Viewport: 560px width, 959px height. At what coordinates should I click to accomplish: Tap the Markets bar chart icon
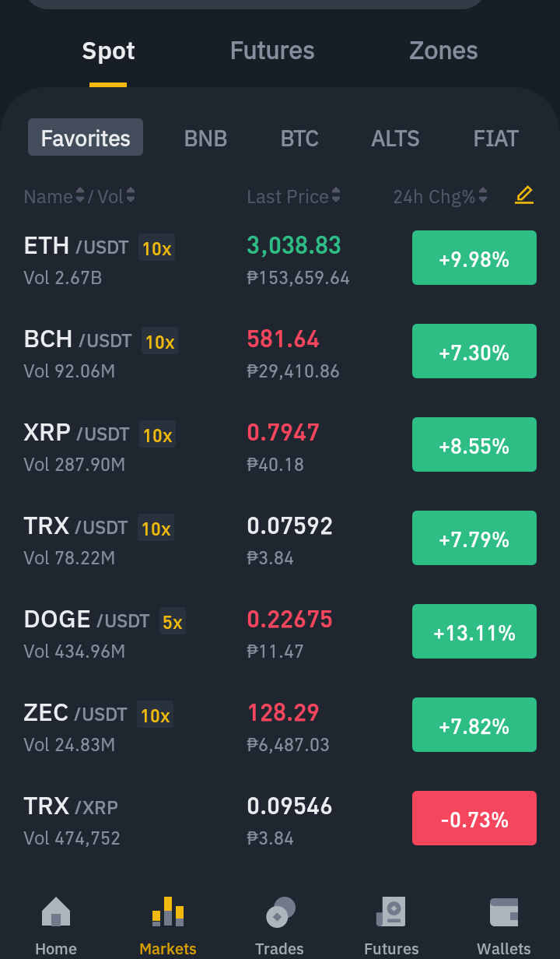coord(168,911)
